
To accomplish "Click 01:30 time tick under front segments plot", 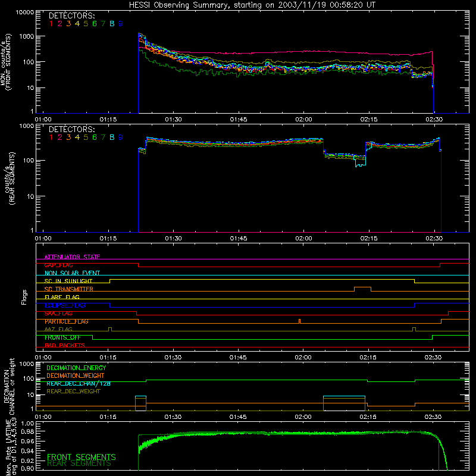I will [173, 120].
